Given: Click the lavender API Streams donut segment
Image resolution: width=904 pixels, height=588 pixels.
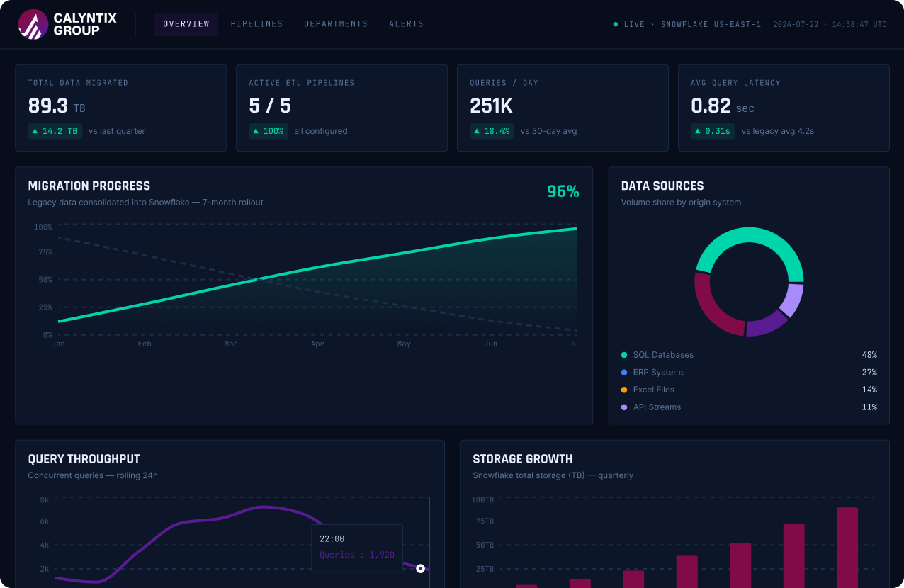Looking at the screenshot, I should [792, 300].
